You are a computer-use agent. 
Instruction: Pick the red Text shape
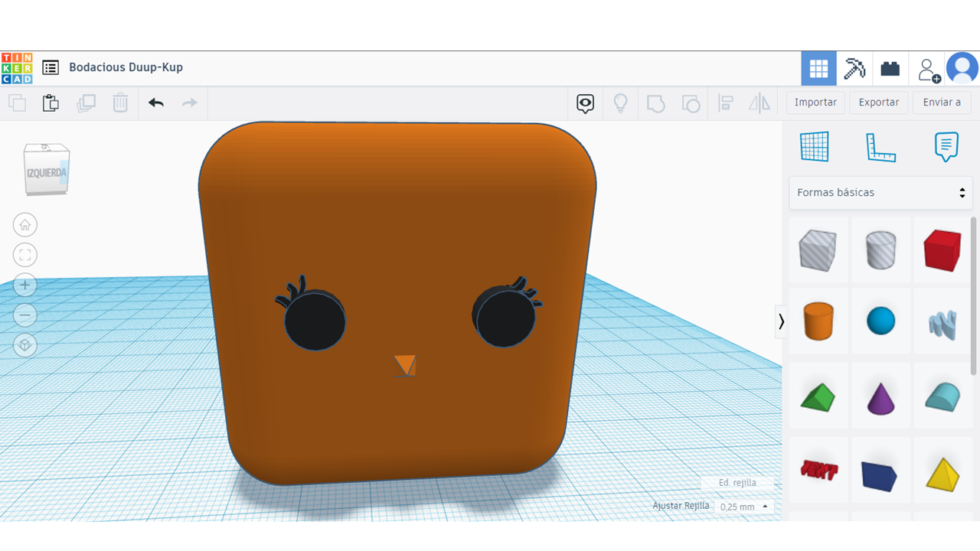818,471
